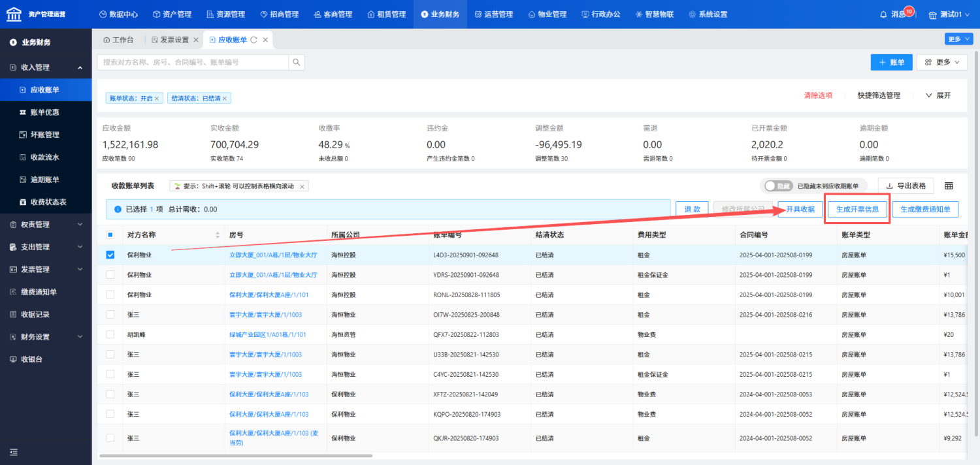Open 收款流水 in the sidebar

point(45,157)
